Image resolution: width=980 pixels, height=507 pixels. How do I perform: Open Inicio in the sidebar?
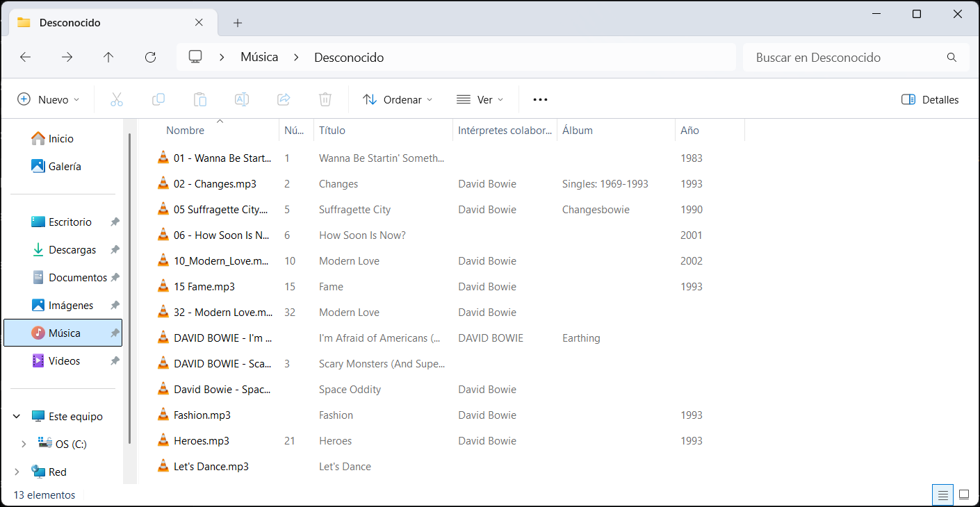click(x=63, y=138)
